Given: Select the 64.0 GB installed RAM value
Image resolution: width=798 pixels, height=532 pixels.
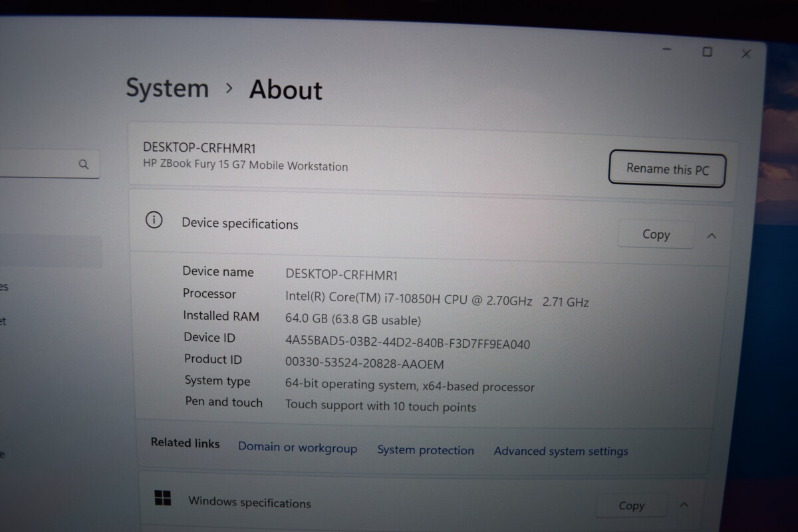Looking at the screenshot, I should pos(353,319).
